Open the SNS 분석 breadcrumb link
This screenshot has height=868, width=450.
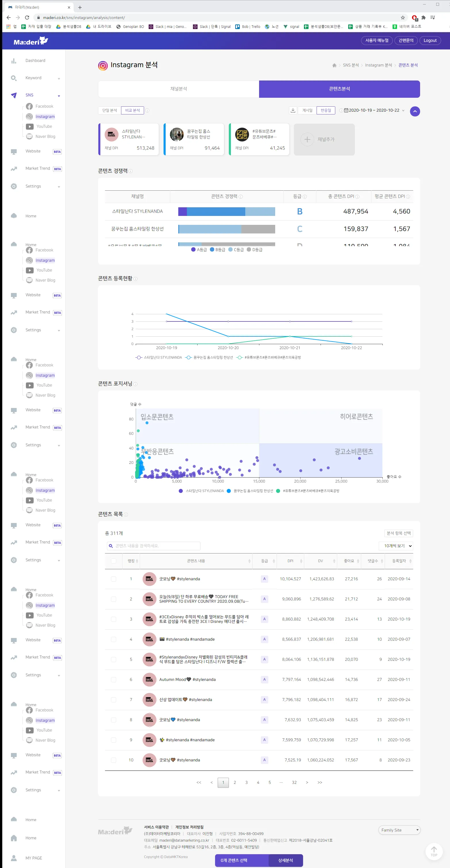(x=351, y=65)
